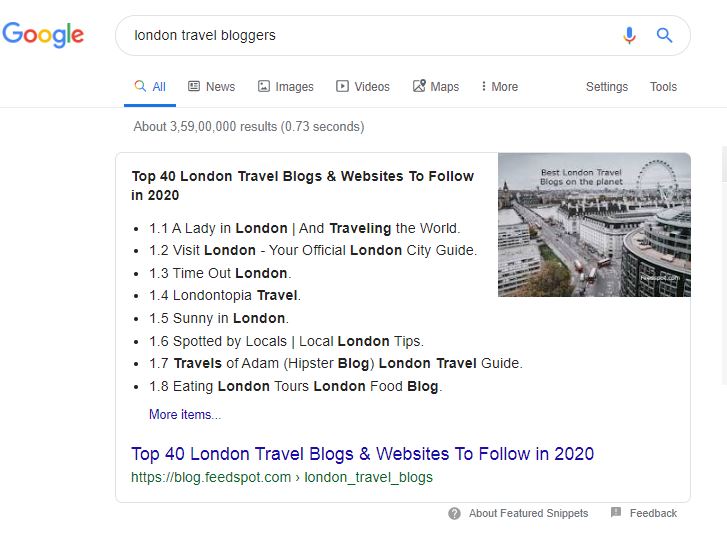Image resolution: width=727 pixels, height=541 pixels.
Task: Open About Featured Snippets link
Action: pos(528,513)
